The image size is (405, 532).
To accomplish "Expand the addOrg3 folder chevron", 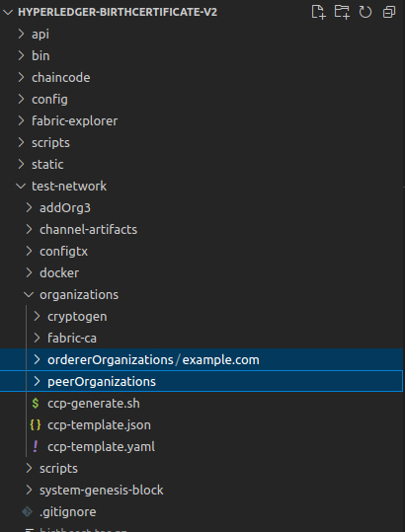I will pyautogui.click(x=30, y=207).
